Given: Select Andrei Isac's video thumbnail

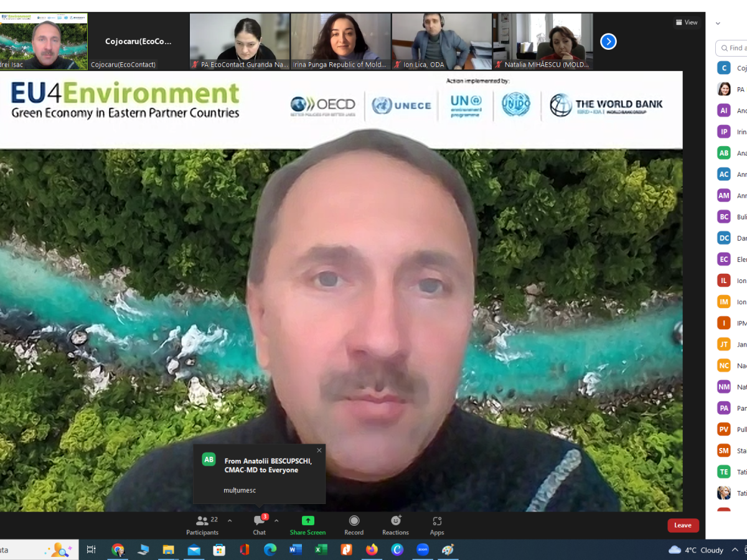Looking at the screenshot, I should click(x=44, y=41).
